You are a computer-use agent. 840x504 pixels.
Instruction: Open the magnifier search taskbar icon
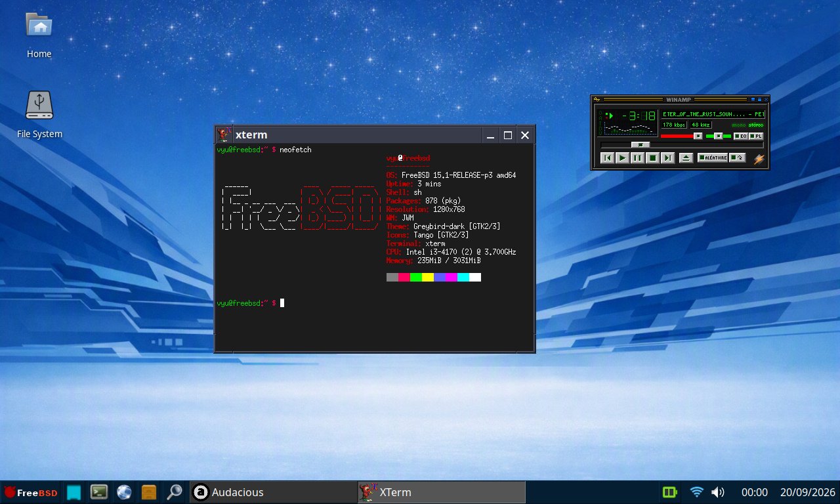coord(175,492)
